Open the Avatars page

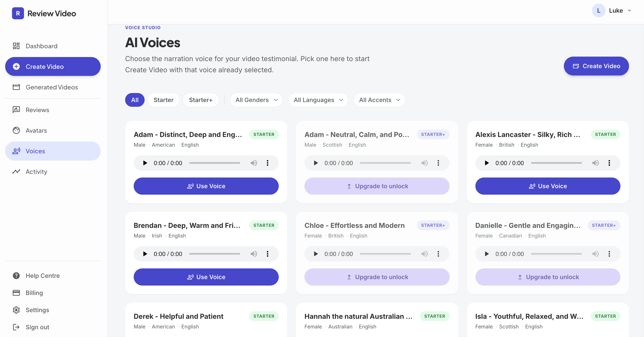(x=53, y=130)
